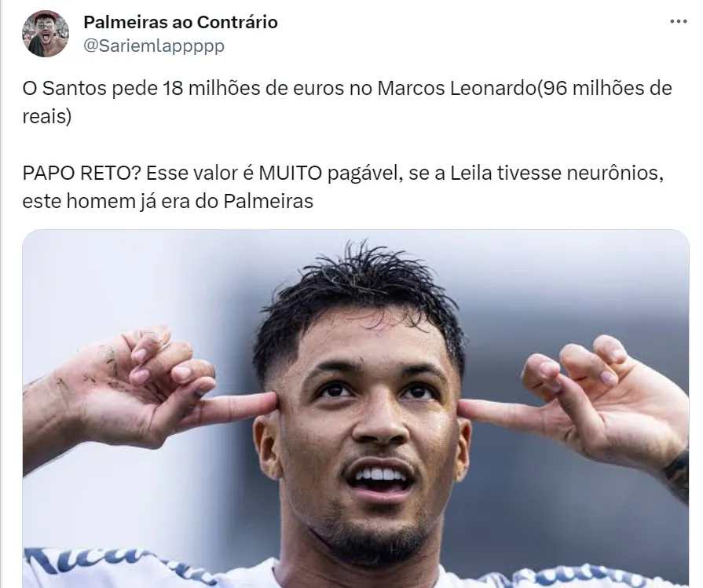Click the word neurônios in the tweet
The image size is (703, 588).
pos(615,173)
